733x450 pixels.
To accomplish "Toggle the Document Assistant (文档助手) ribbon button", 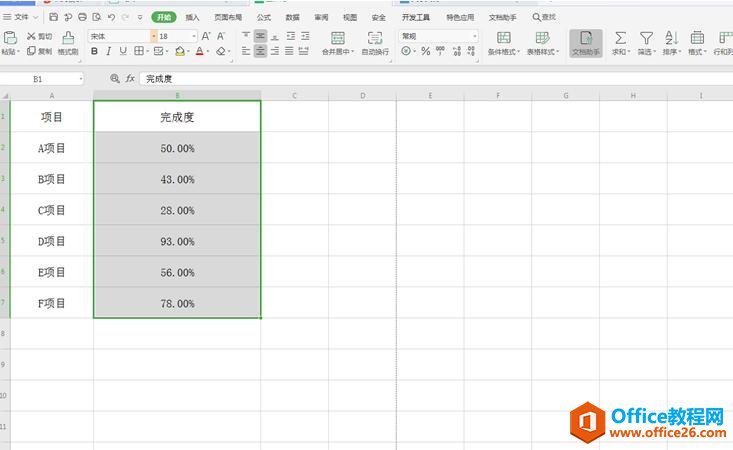I will pyautogui.click(x=586, y=43).
